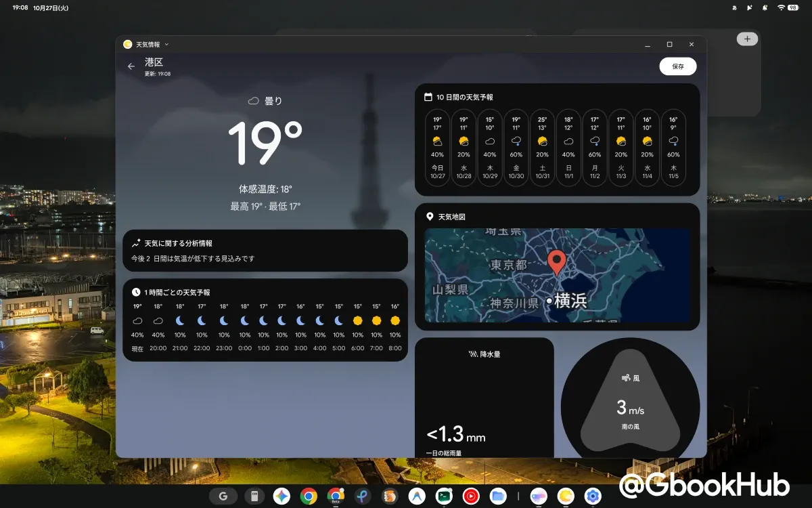The width and height of the screenshot is (812, 508).
Task: Open the weather map thumbnail
Action: pos(557,275)
